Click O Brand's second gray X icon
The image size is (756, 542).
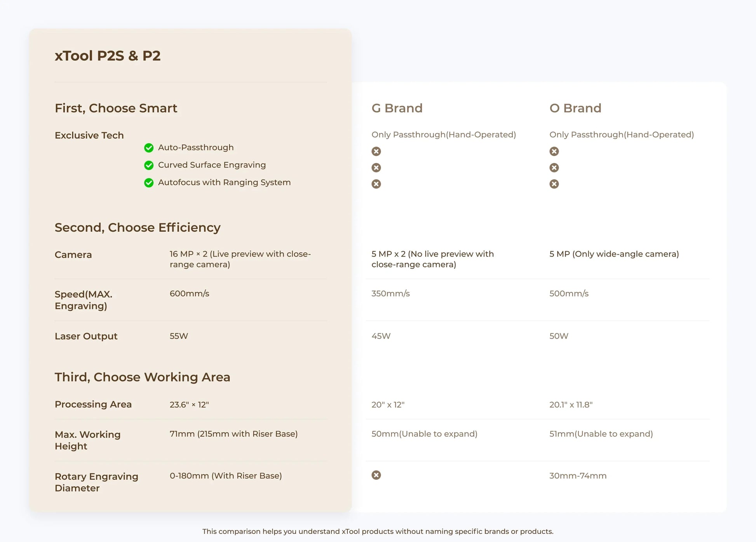(x=554, y=168)
